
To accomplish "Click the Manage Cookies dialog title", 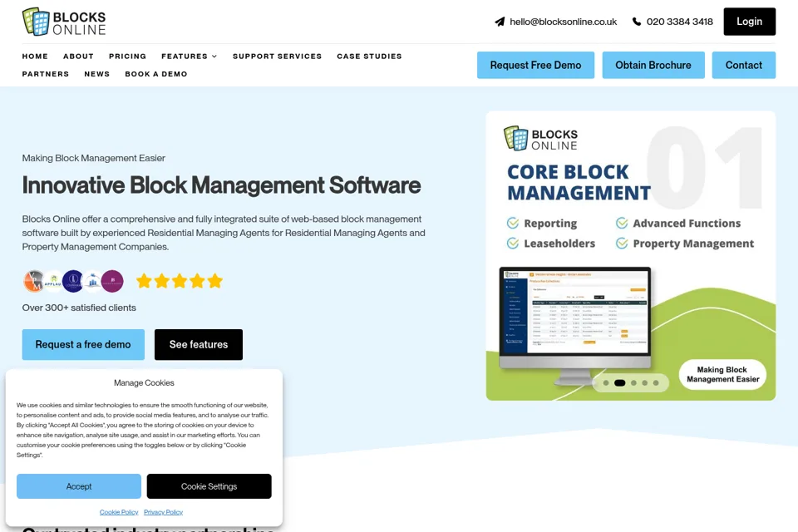I will coord(144,383).
